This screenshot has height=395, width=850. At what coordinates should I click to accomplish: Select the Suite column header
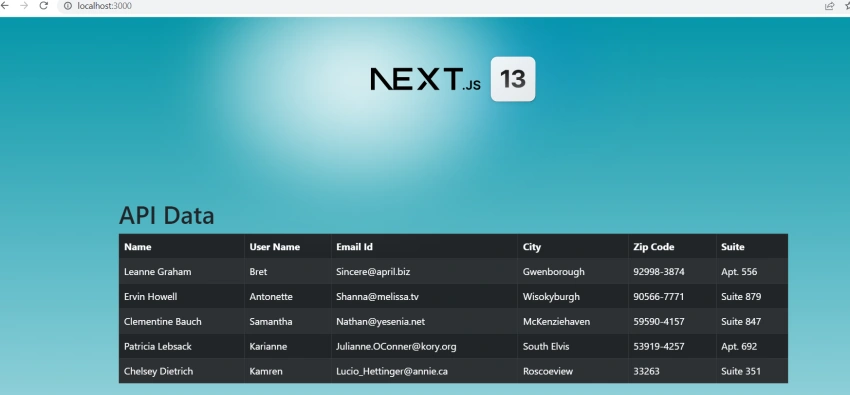point(752,247)
